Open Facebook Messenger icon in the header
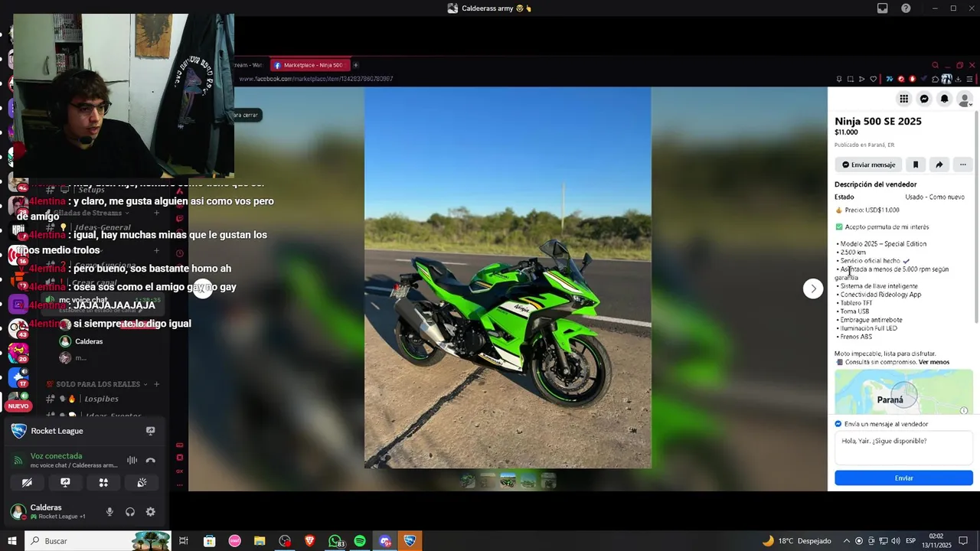 (924, 99)
